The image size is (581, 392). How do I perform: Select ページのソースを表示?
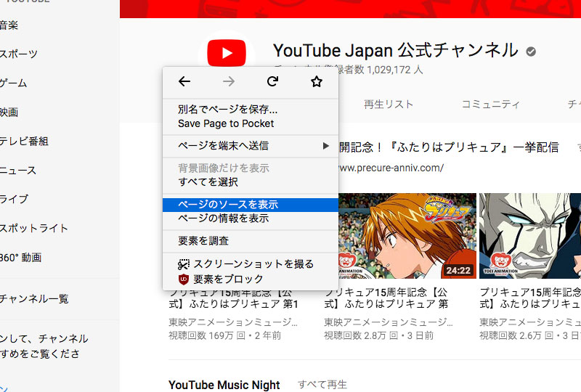tap(250, 205)
